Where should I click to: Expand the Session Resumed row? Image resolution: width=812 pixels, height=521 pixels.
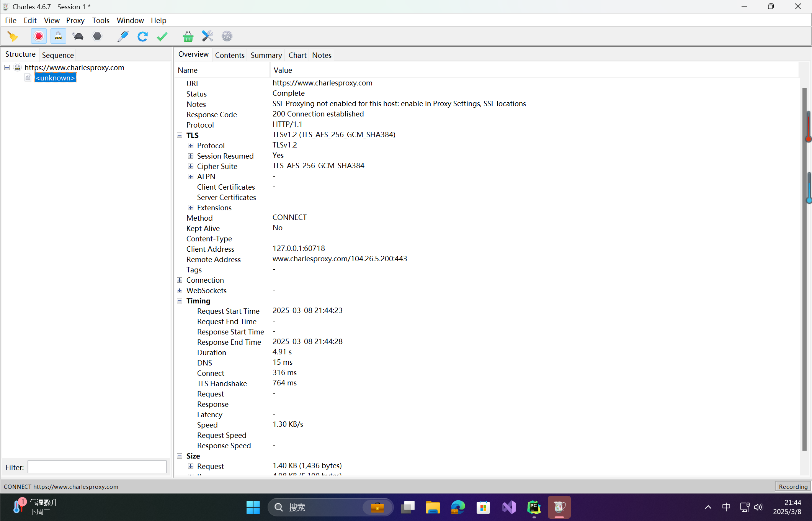(x=191, y=156)
